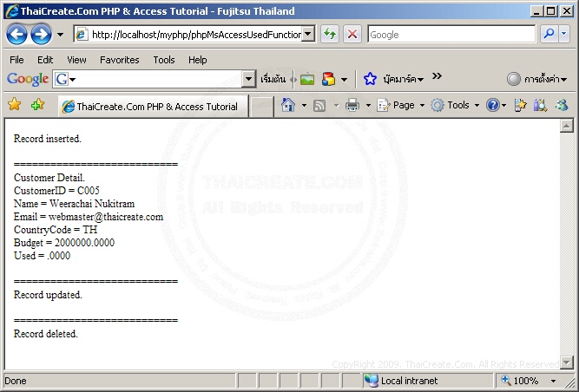
Task: Click the blue star bookmark icon
Action: (x=370, y=79)
